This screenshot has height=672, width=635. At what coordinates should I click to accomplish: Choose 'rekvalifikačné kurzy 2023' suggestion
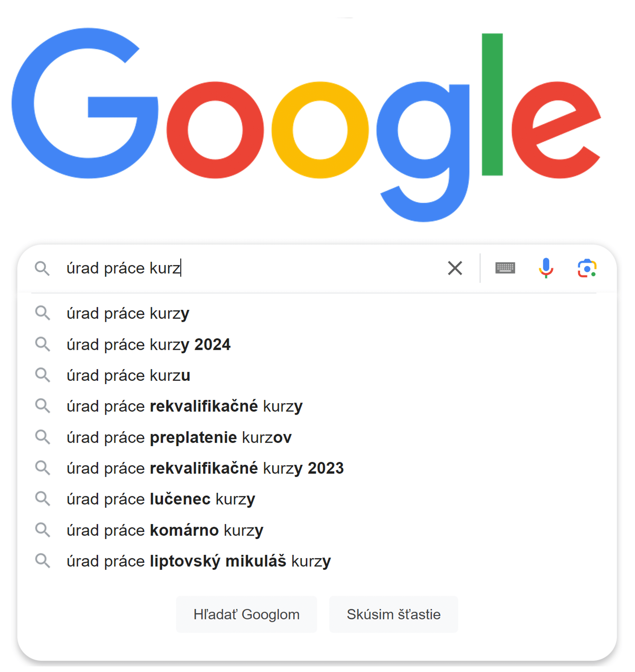[x=317, y=468]
